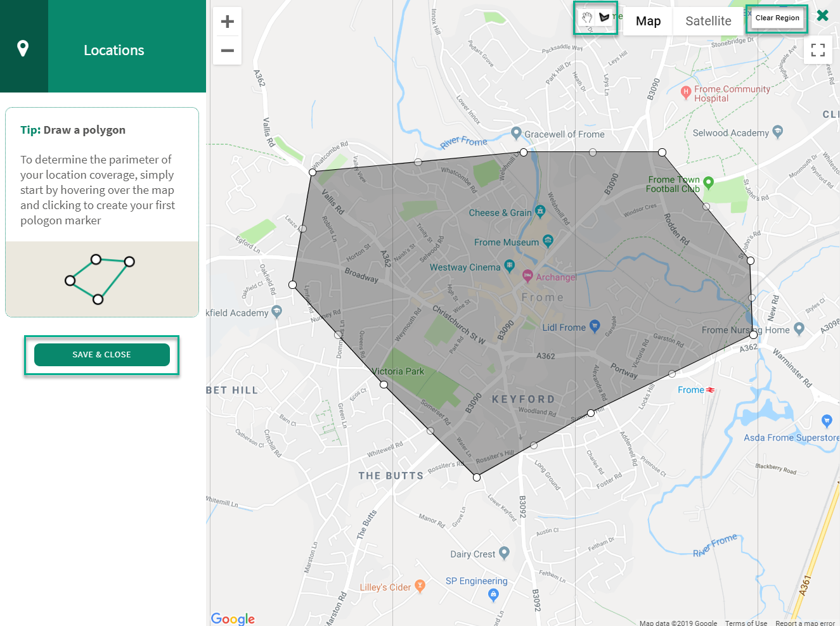
Task: Zoom out of the map
Action: (x=228, y=50)
